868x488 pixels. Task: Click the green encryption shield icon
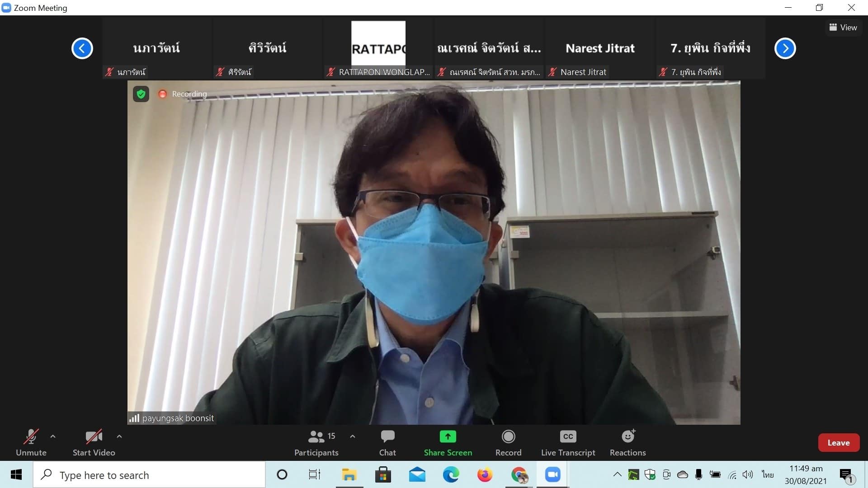point(141,94)
